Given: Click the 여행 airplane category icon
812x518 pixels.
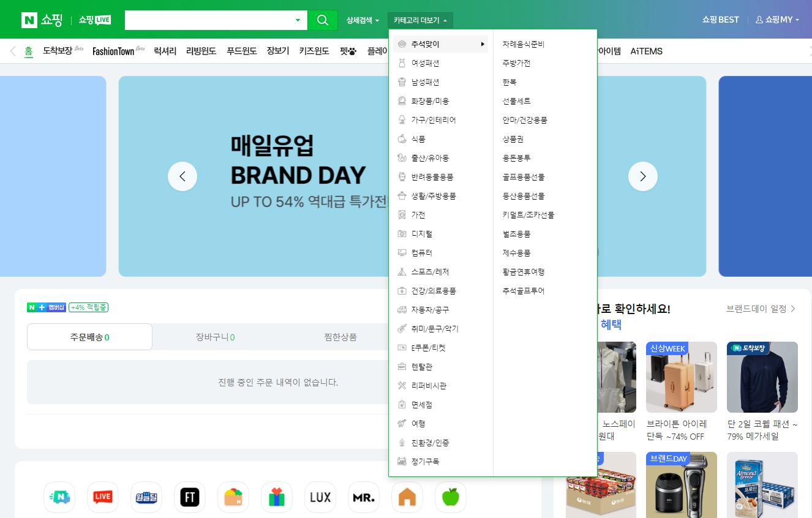Looking at the screenshot, I should click(402, 424).
